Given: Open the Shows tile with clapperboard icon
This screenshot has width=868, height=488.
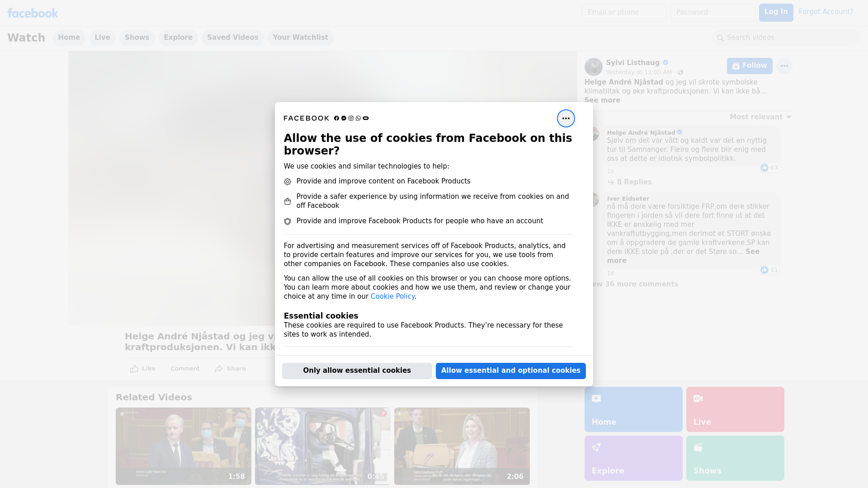Looking at the screenshot, I should coord(735,458).
